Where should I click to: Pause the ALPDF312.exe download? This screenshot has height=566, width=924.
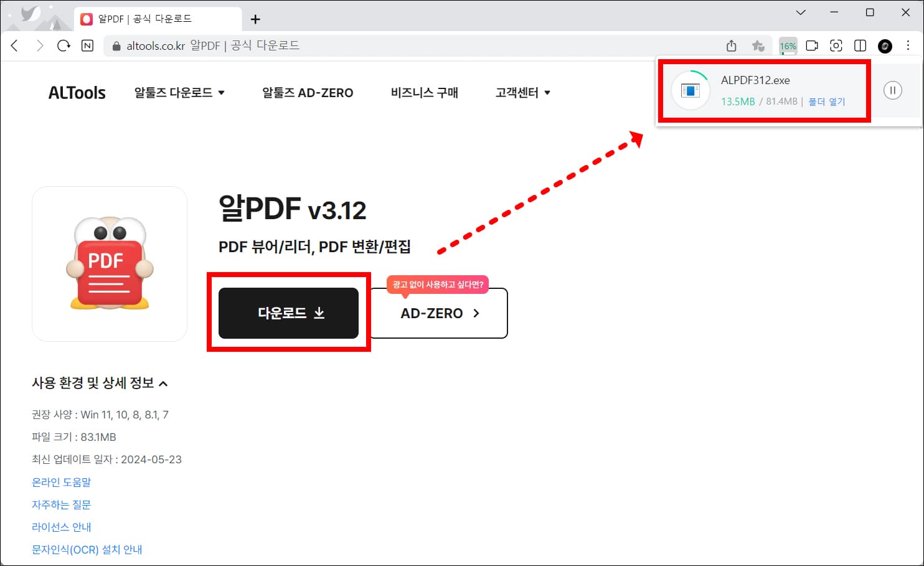point(893,90)
